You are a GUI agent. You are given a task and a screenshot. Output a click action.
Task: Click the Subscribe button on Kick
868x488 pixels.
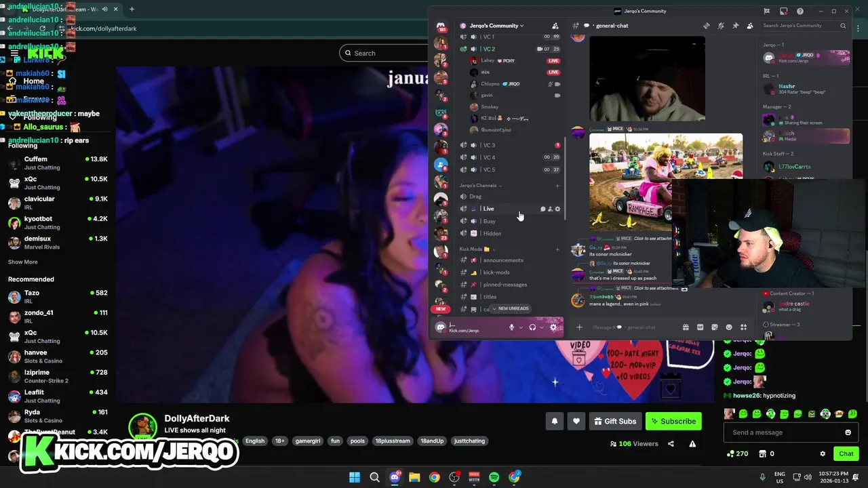point(673,421)
